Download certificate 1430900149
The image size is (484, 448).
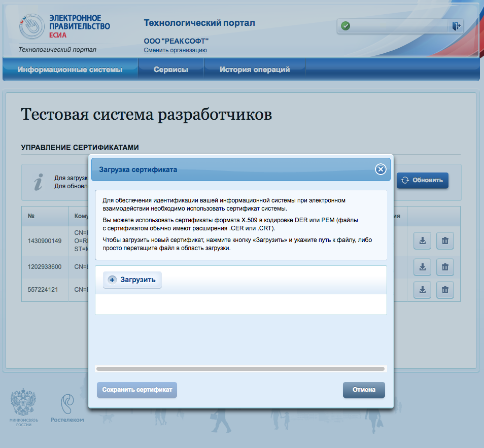[422, 240]
